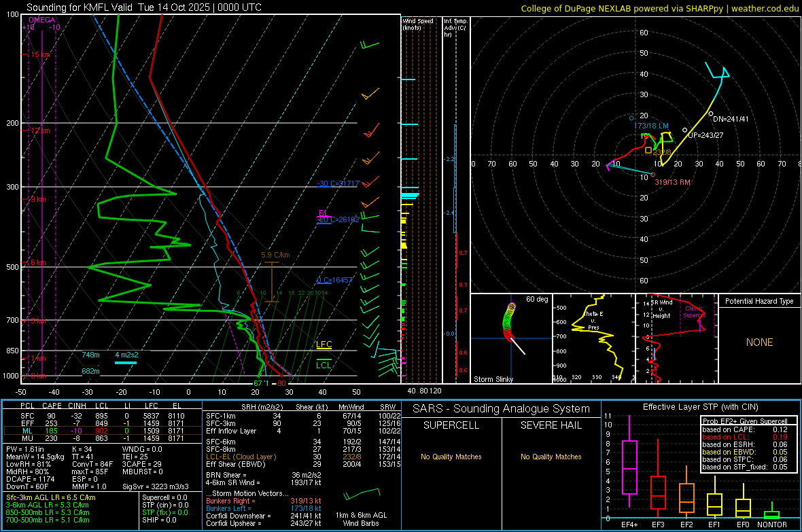Click the SEVERE HAIL column header
802x532 pixels.
point(551,425)
